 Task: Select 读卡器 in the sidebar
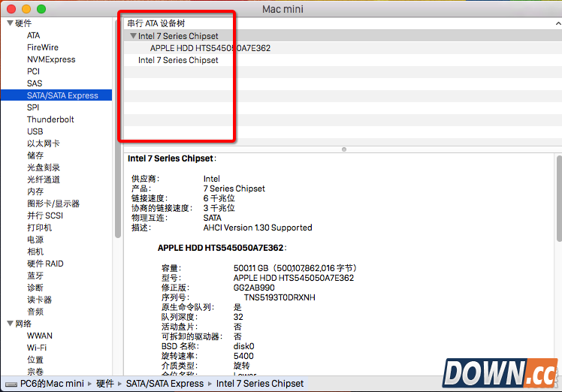(x=39, y=300)
